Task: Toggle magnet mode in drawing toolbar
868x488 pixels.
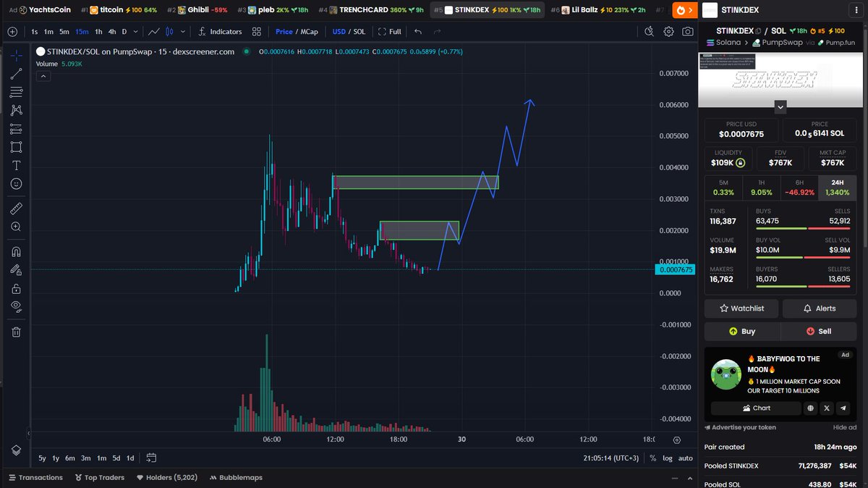Action: point(16,251)
